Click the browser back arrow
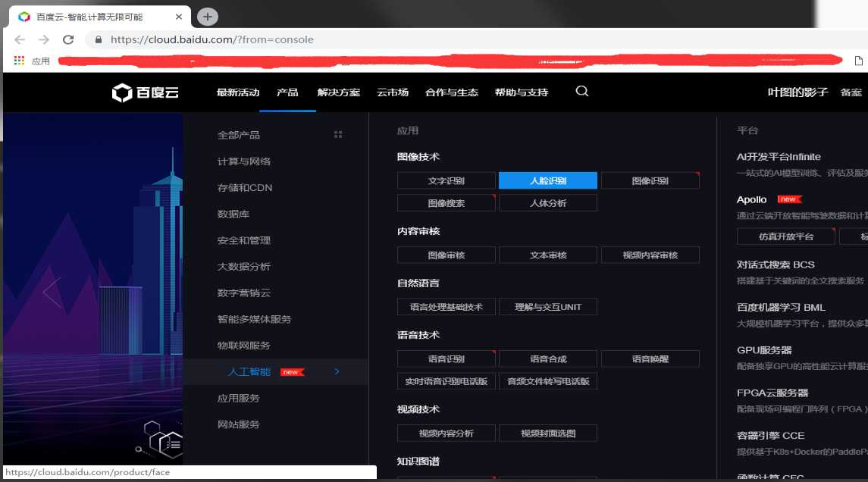The image size is (868, 482). (x=20, y=40)
